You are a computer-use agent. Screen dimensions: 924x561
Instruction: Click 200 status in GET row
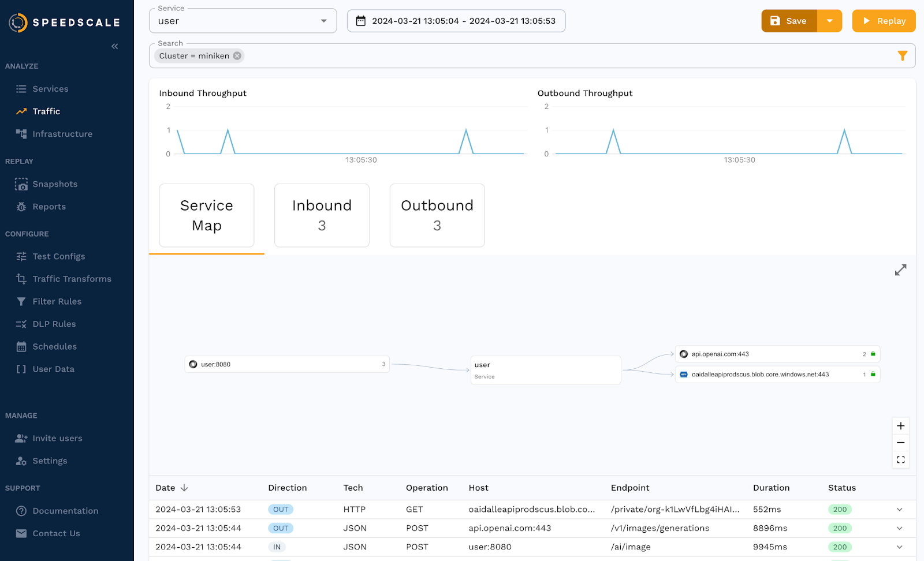pyautogui.click(x=840, y=510)
